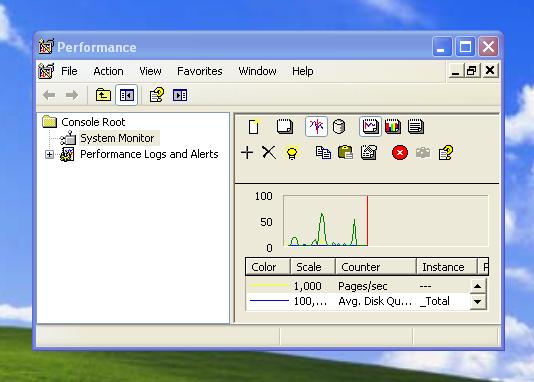Image resolution: width=534 pixels, height=382 pixels.
Task: Click the _Total instance cell
Action: [435, 301]
